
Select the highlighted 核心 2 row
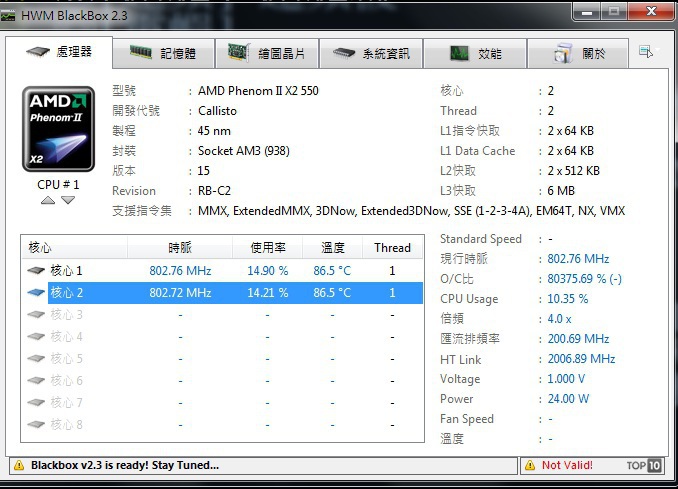point(222,293)
